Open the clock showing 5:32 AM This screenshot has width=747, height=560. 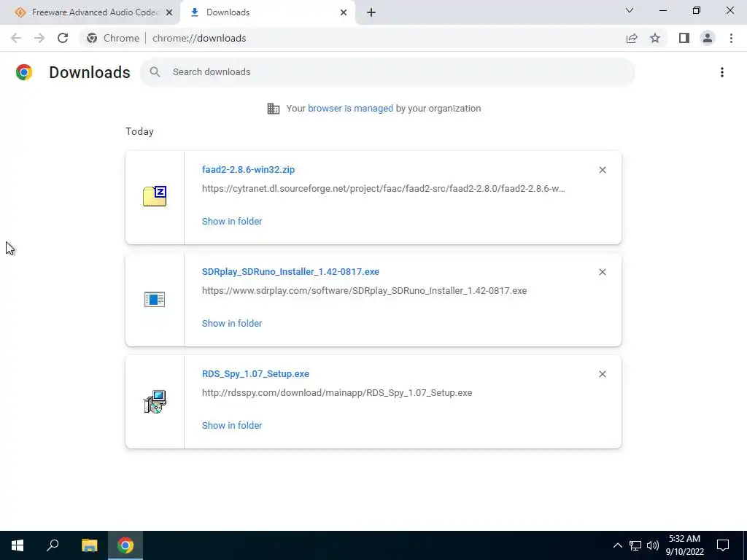tap(684, 545)
